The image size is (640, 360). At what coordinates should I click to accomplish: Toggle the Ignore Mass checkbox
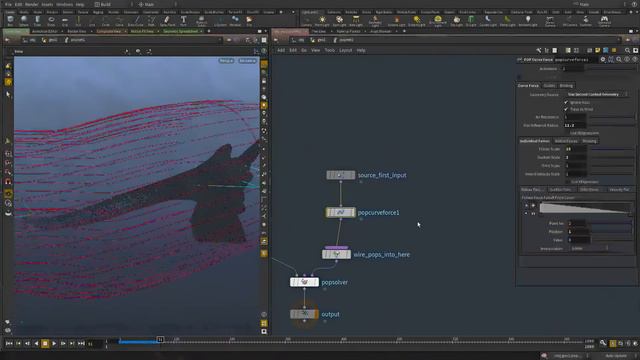pyautogui.click(x=566, y=102)
